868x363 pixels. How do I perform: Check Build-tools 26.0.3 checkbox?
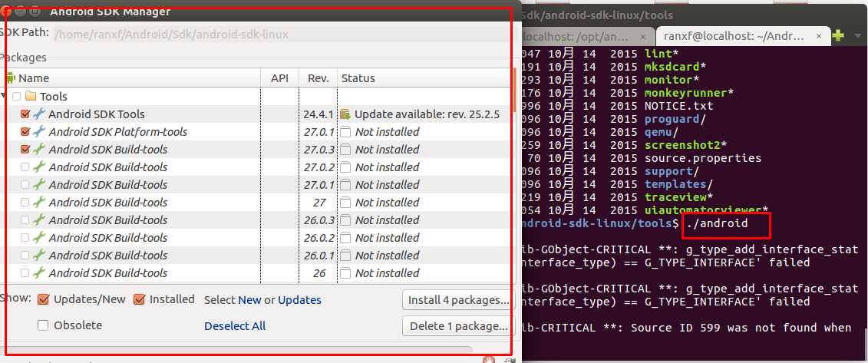click(25, 220)
